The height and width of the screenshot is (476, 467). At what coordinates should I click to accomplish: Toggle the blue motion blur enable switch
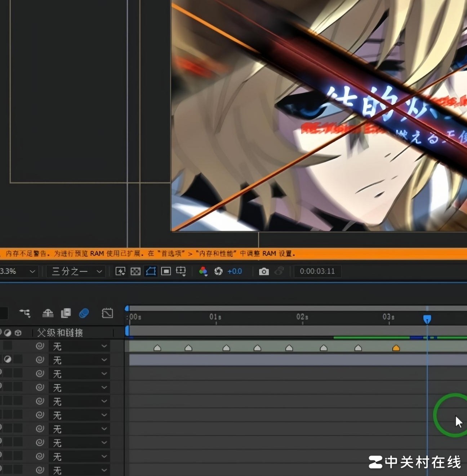pos(84,313)
